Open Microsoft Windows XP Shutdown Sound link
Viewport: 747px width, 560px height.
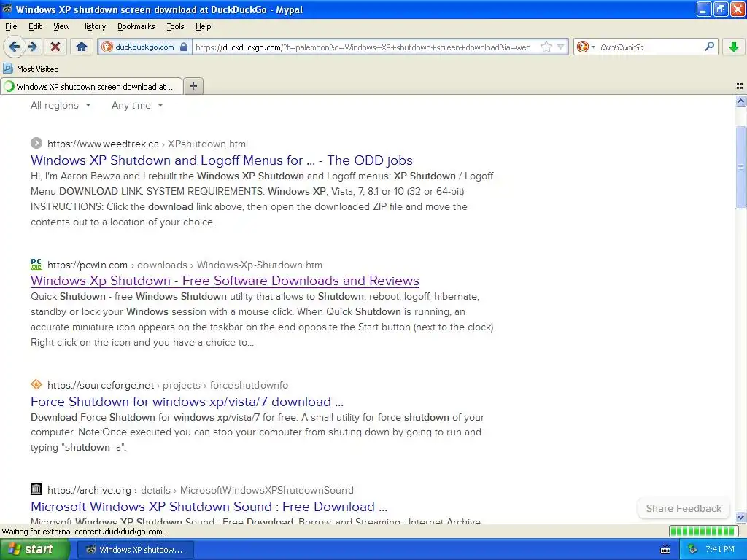click(209, 506)
